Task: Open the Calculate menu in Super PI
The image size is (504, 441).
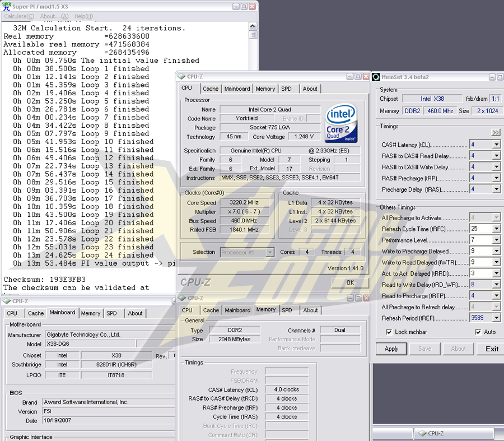Action: pos(19,16)
